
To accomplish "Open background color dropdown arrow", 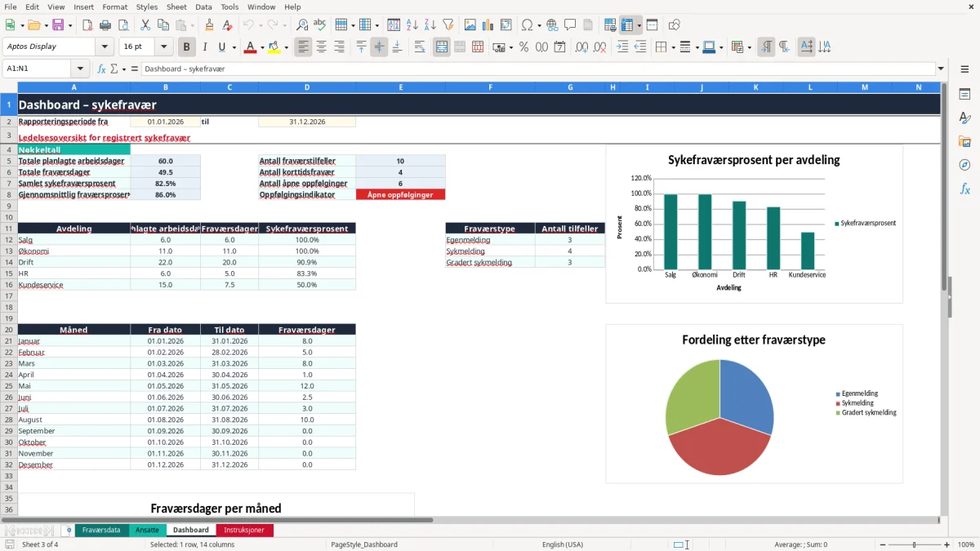I will point(286,47).
